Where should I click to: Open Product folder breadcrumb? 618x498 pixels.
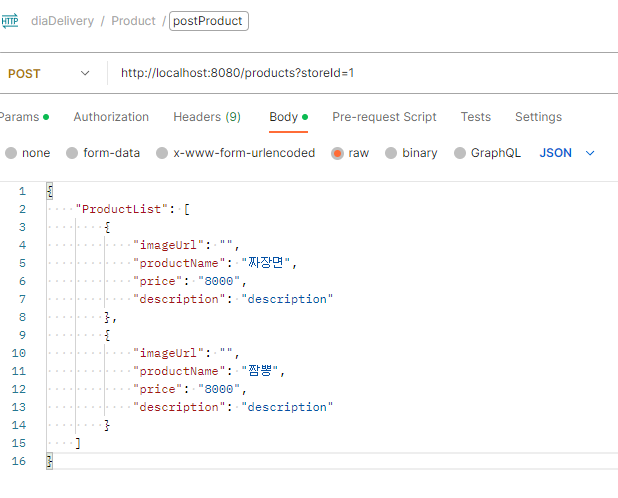tap(133, 21)
